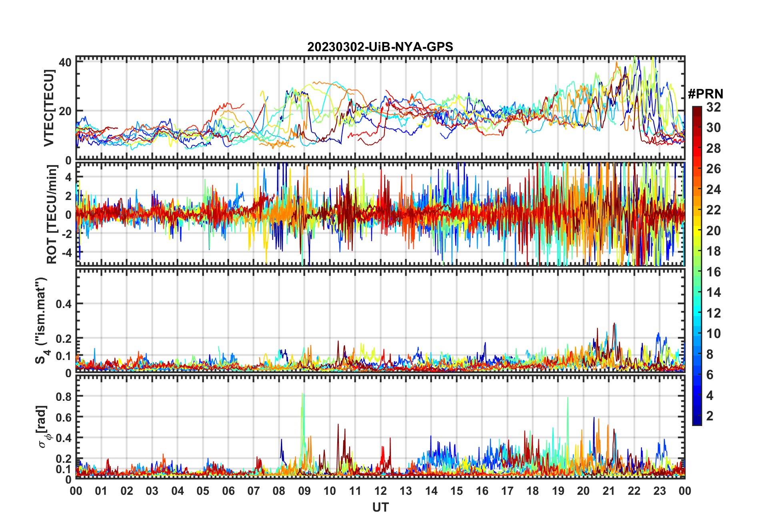Click the PRN colorbar strip

pyautogui.click(x=697, y=266)
